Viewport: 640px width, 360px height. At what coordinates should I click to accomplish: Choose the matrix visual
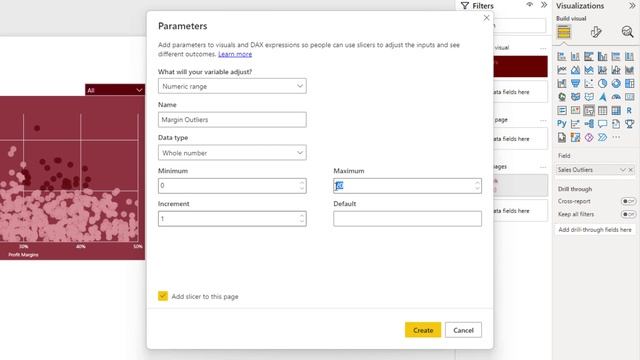coord(616,110)
